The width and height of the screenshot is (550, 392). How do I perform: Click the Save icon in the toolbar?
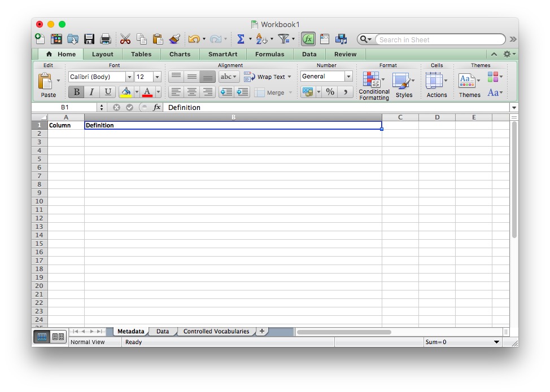point(89,39)
